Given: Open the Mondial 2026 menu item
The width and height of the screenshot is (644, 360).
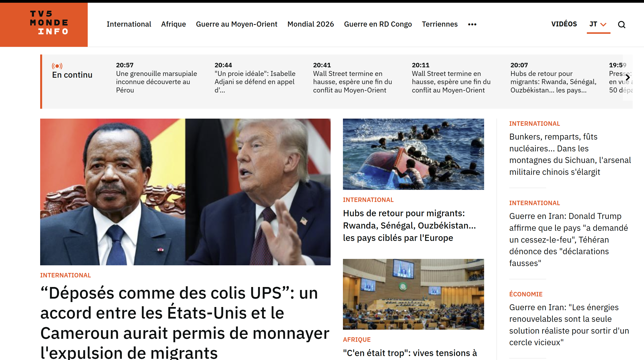Looking at the screenshot, I should tap(310, 24).
